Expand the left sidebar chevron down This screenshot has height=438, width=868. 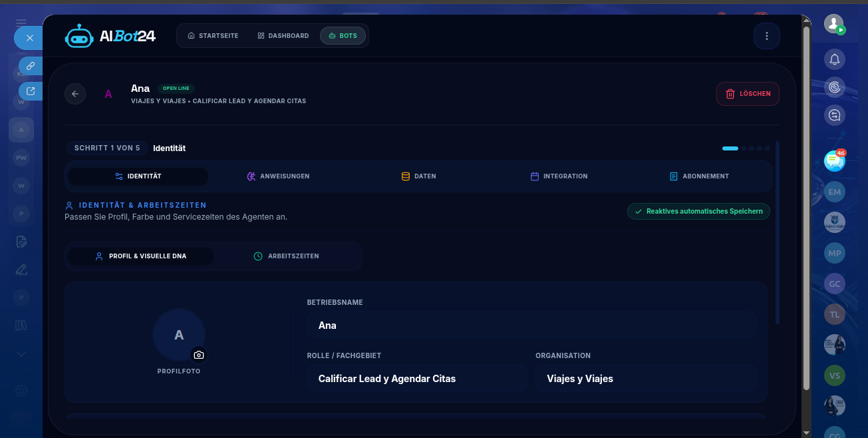pyautogui.click(x=21, y=354)
